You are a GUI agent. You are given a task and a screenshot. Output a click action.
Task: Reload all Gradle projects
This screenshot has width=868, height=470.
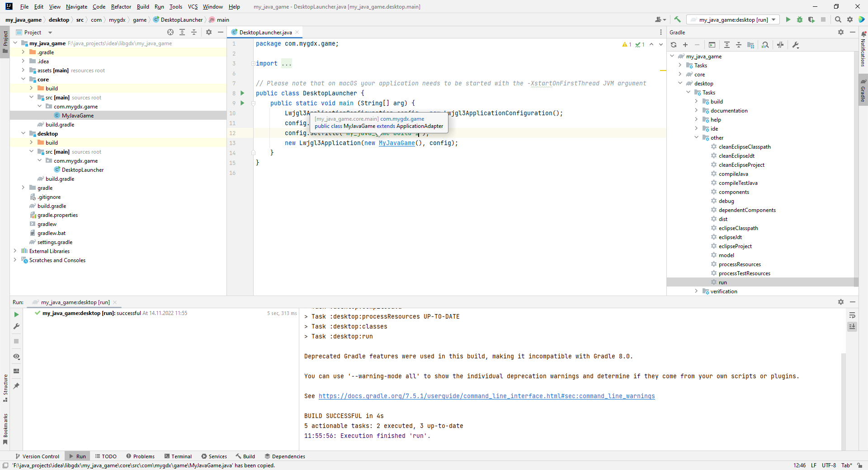pos(674,45)
